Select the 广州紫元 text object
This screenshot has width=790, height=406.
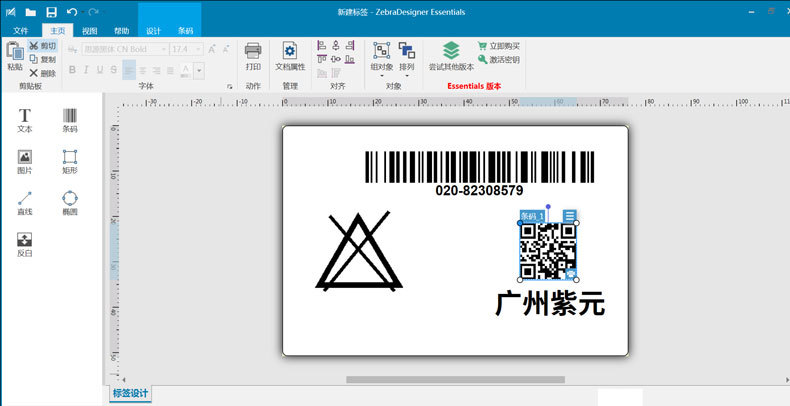pos(550,304)
